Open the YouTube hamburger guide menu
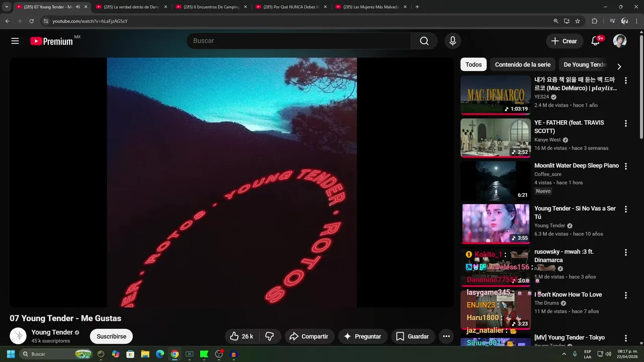 point(15,41)
